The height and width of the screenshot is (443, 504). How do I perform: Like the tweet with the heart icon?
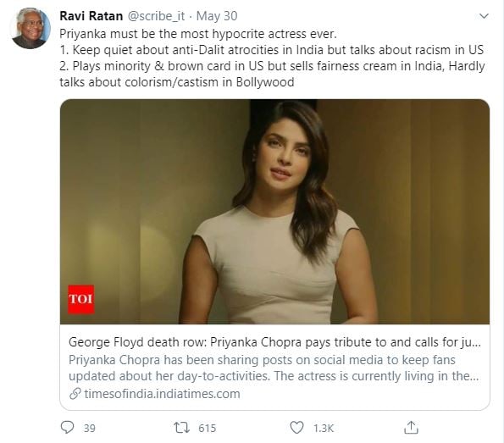296,428
